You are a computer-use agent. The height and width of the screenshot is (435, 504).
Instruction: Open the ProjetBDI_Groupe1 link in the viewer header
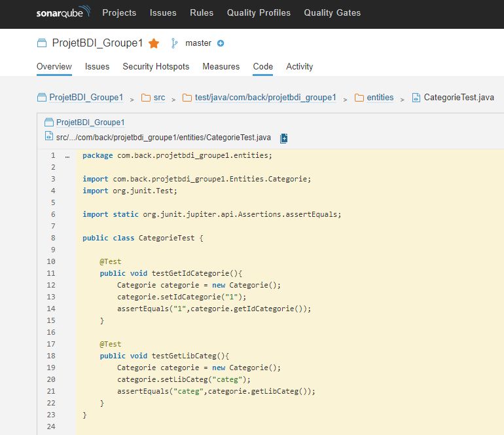(x=90, y=123)
